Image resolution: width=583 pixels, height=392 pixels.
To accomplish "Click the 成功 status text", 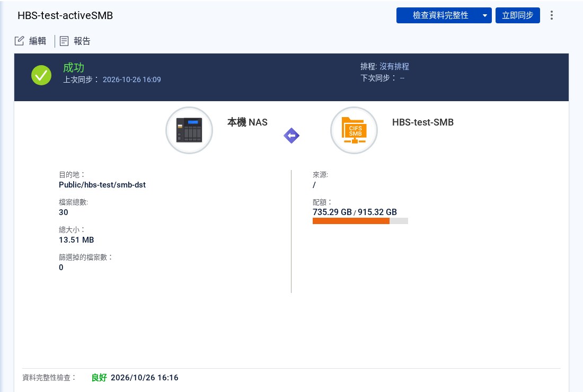I will [x=74, y=68].
